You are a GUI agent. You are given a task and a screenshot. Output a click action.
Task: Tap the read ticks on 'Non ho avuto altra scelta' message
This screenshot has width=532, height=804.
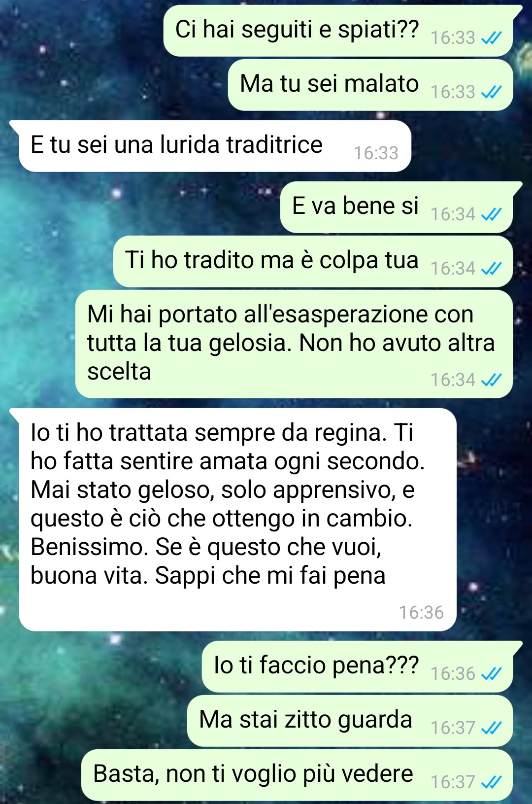click(491, 380)
